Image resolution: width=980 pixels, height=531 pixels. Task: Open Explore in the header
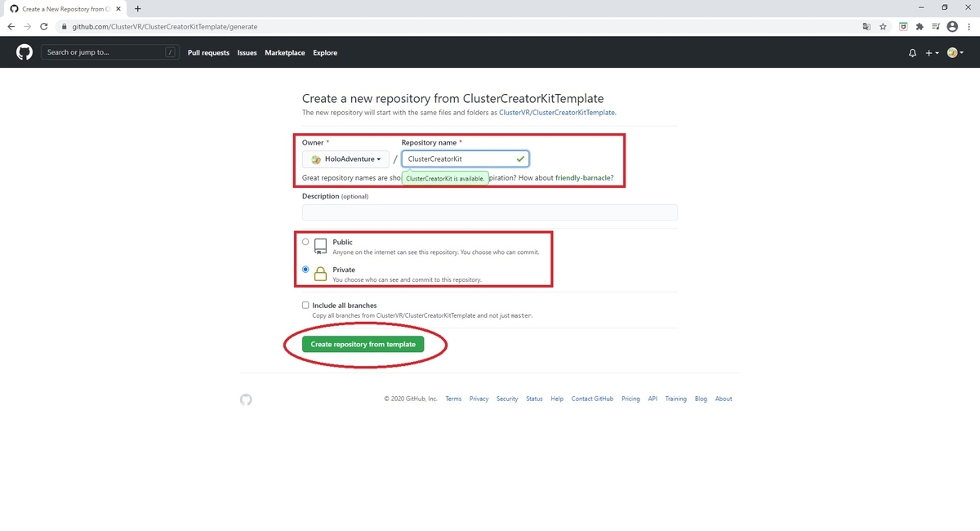coord(325,53)
